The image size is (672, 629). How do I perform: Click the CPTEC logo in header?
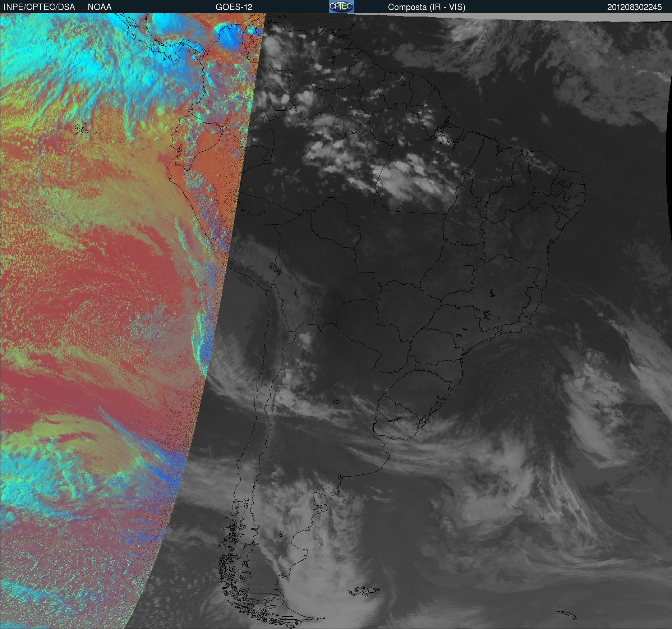coord(341,6)
